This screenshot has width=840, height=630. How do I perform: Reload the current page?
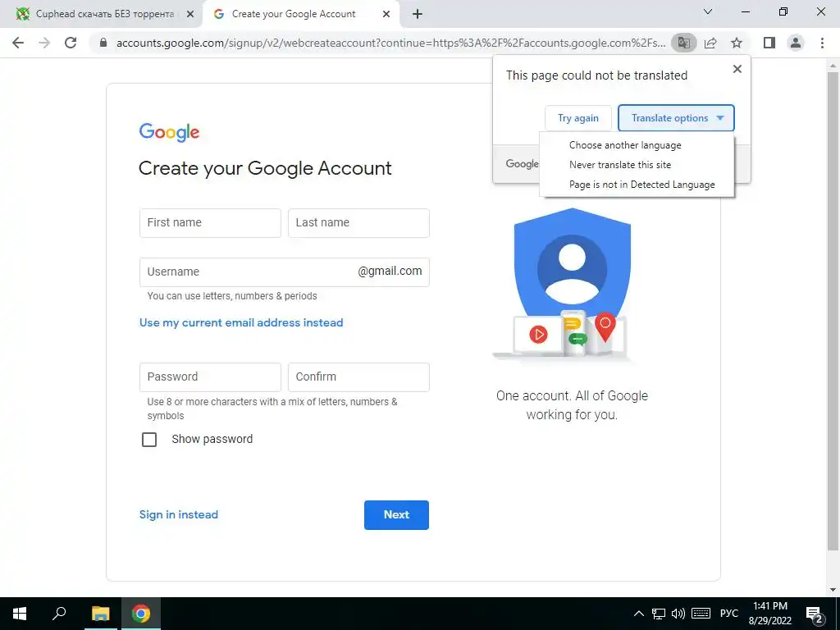71,43
